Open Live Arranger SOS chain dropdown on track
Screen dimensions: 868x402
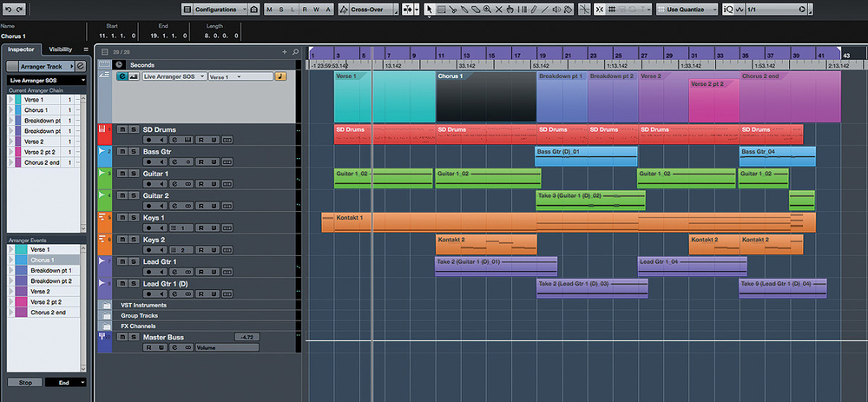click(174, 76)
